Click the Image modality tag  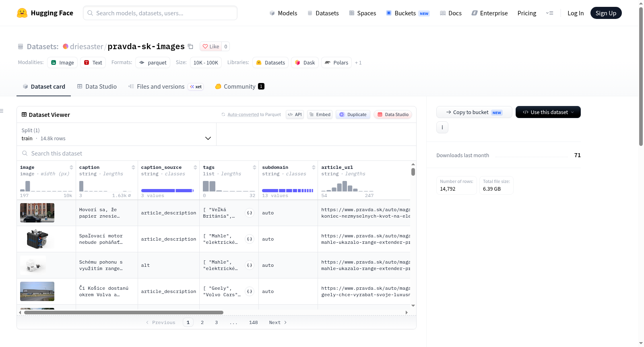(62, 62)
